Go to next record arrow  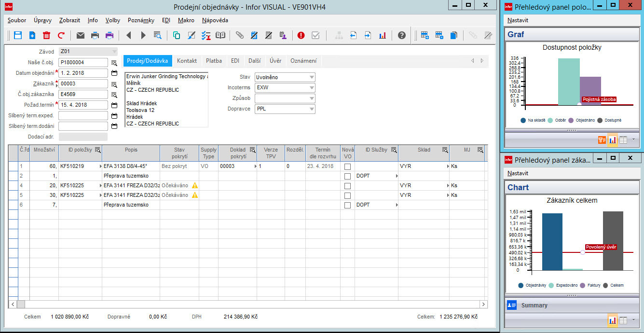click(x=143, y=35)
